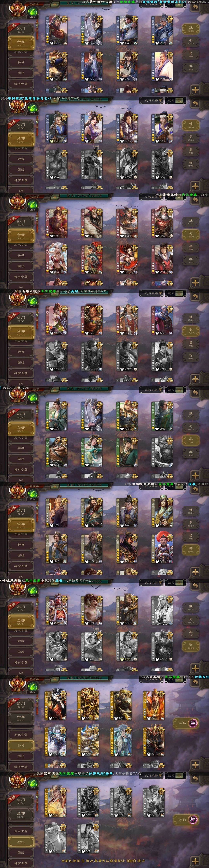Open the greyed scholar-hat god card 0/1

point(88,838)
